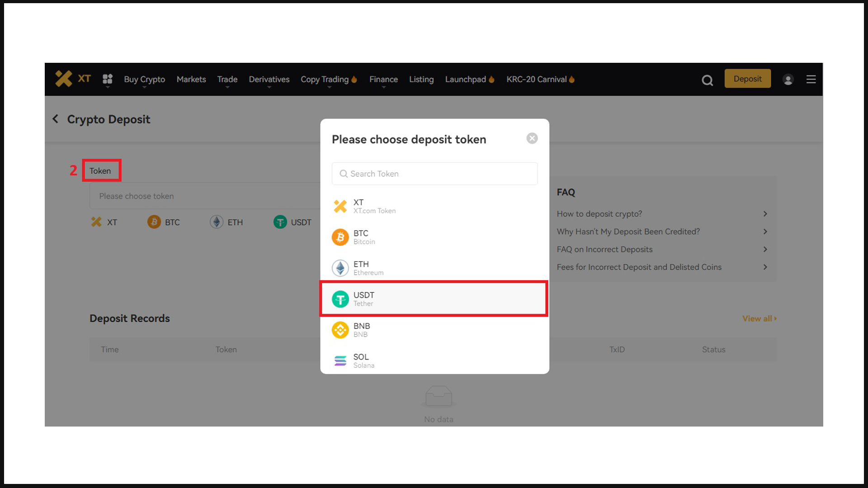
Task: Click ETH quick-select icon under token field
Action: 217,222
